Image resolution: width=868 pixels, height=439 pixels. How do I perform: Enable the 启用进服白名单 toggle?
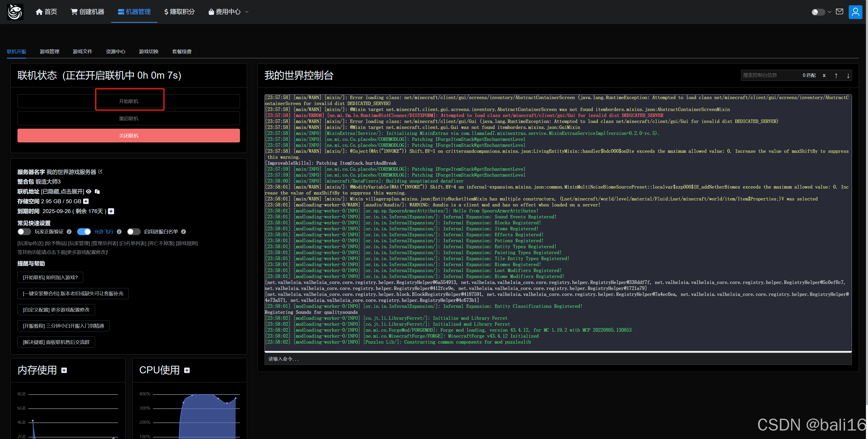pos(134,232)
